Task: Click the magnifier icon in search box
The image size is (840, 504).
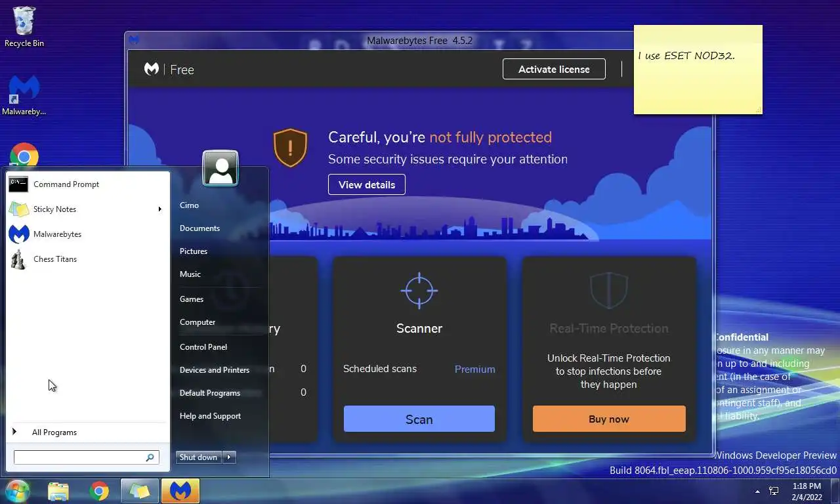Action: [x=150, y=457]
